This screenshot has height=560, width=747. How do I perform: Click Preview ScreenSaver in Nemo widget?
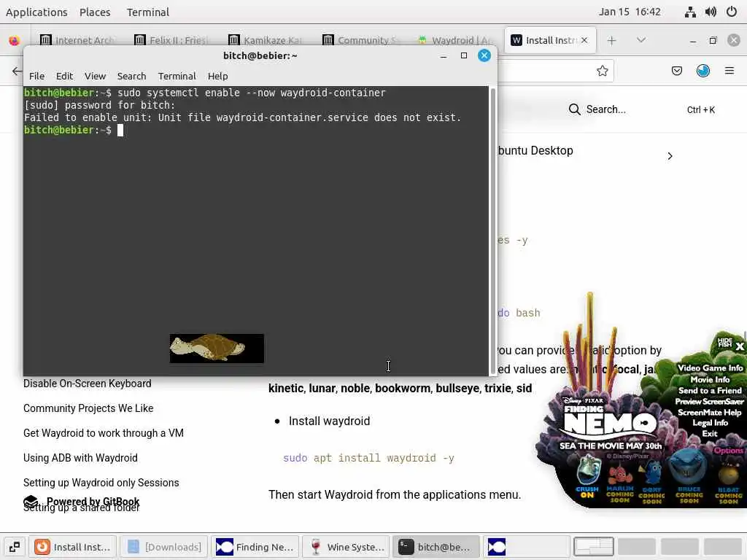709,402
